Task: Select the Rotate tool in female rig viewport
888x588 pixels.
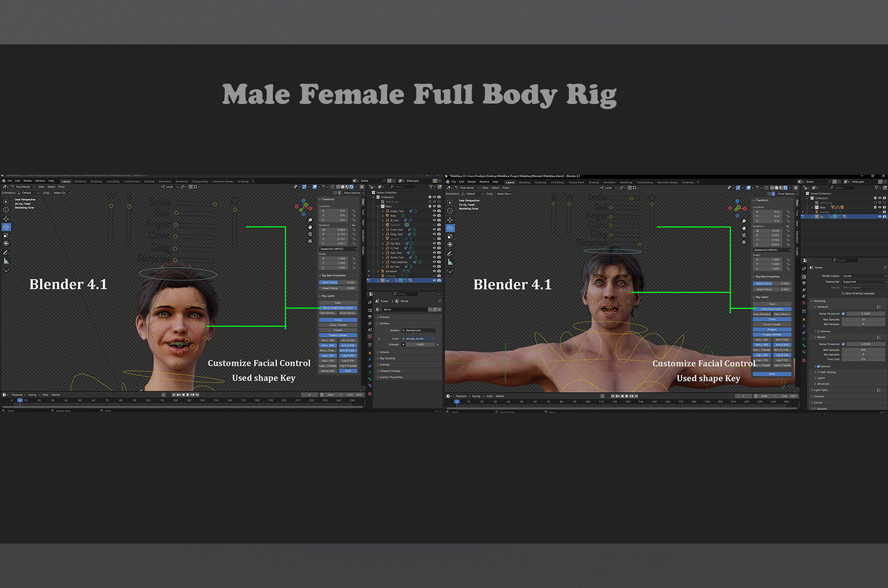Action: [x=6, y=227]
